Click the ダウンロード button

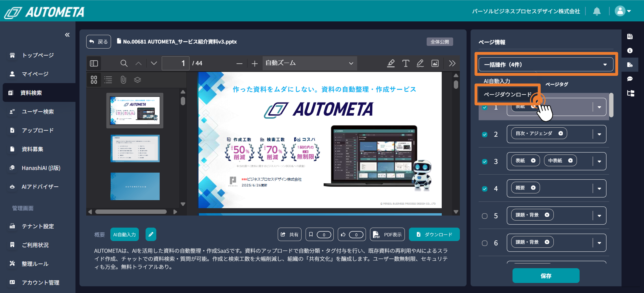click(434, 235)
